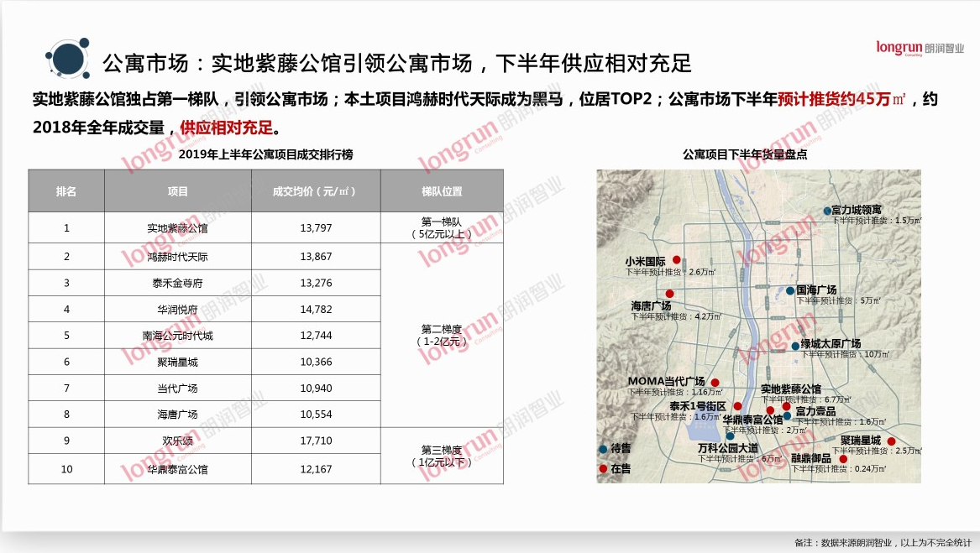Click the table title 2019年上半年公寓项目成交排行榜
Viewport: 980px width, 553px height.
[265, 154]
